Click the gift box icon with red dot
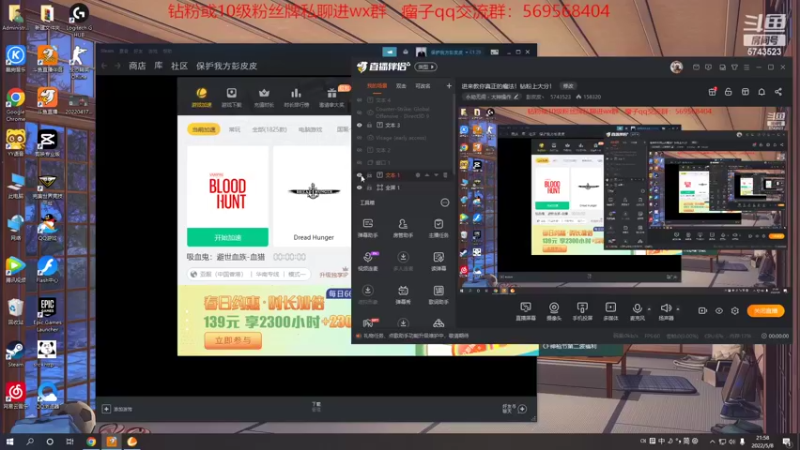800x450 pixels. 712,92
